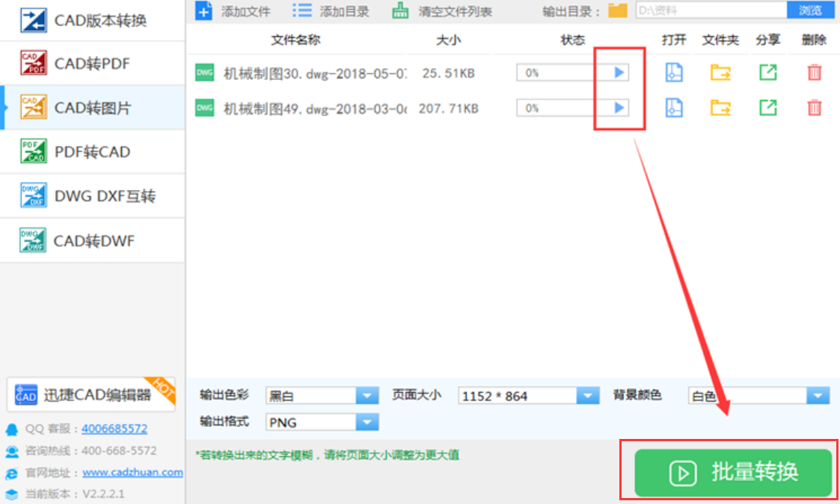Open folder icon for 机械制图30.dwg
Viewport: 840px width, 504px height.
(x=720, y=73)
